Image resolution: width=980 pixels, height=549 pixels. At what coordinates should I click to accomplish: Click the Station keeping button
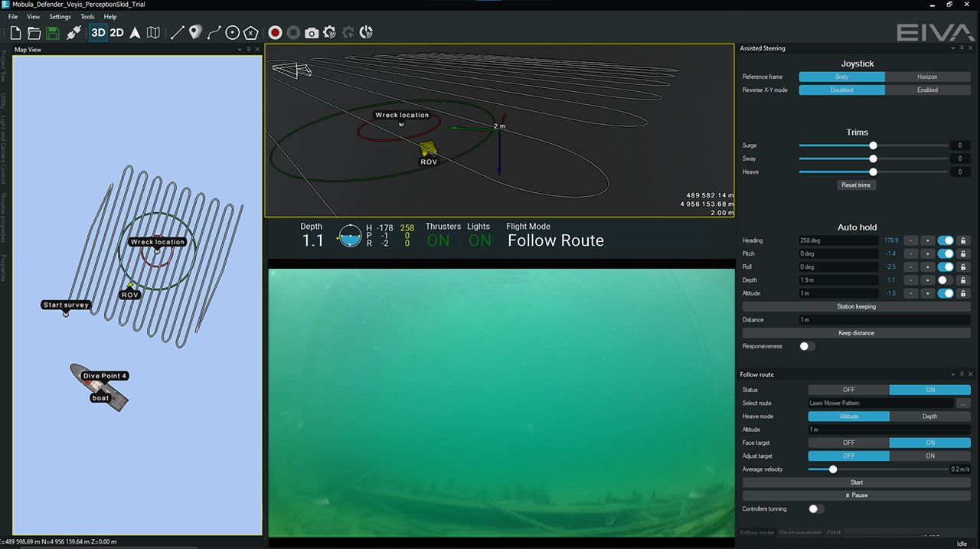tap(856, 306)
